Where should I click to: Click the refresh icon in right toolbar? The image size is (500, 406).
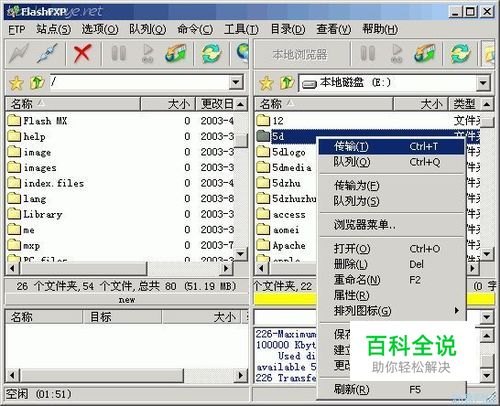(x=460, y=53)
